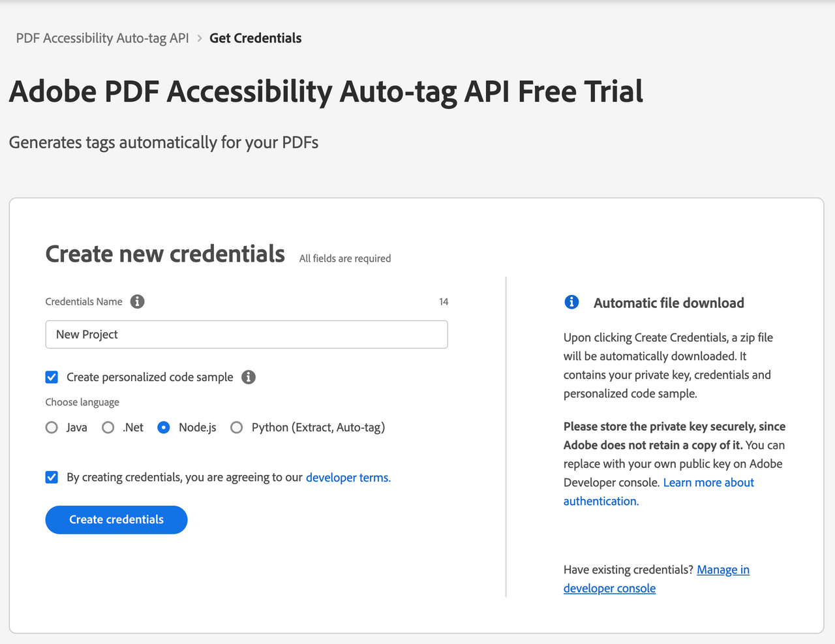
Task: Select the Java language radio button
Action: [52, 427]
